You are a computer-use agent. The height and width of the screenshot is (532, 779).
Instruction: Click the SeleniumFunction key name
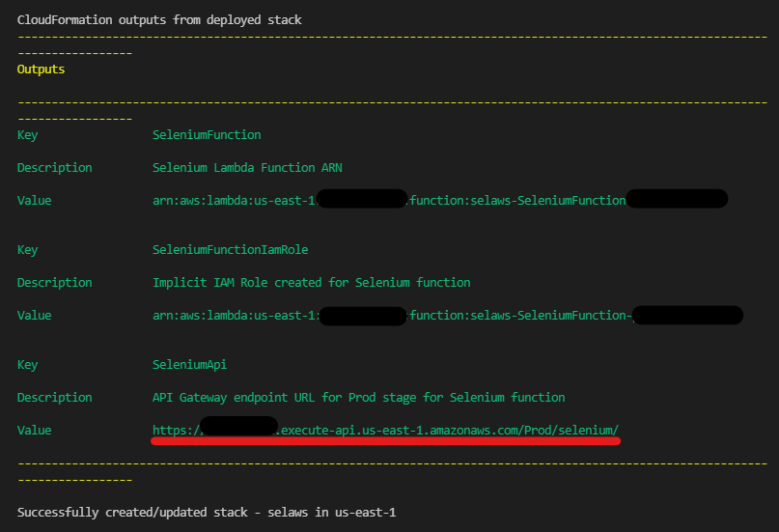tap(207, 134)
